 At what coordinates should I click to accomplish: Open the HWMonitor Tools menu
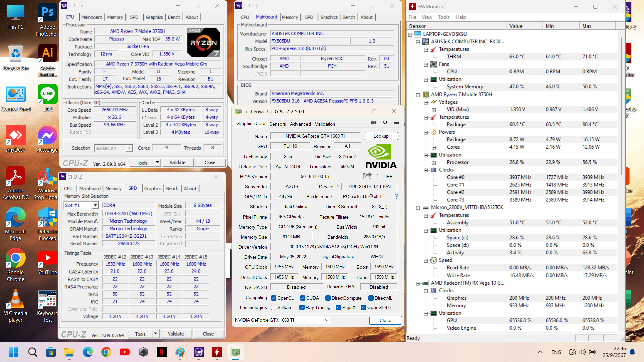[444, 17]
